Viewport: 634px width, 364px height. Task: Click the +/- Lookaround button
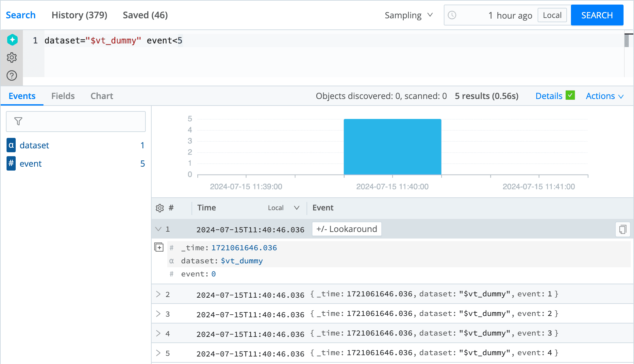pyautogui.click(x=346, y=229)
